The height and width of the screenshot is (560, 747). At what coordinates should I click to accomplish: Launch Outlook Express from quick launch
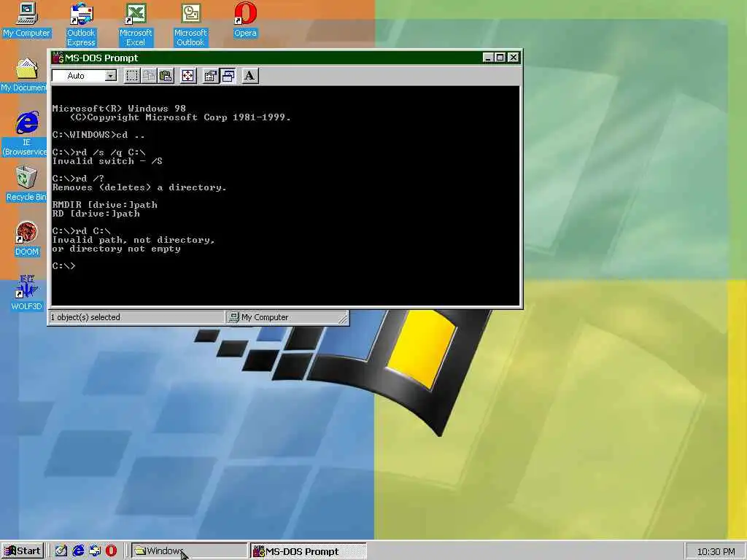pyautogui.click(x=95, y=551)
